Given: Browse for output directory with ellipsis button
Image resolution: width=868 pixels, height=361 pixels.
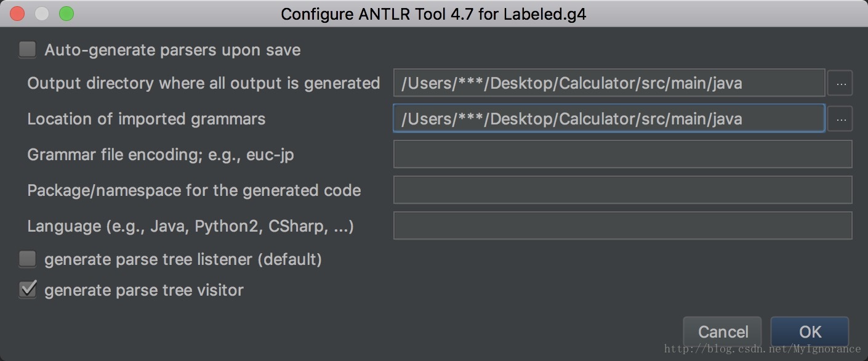Looking at the screenshot, I should (x=840, y=83).
